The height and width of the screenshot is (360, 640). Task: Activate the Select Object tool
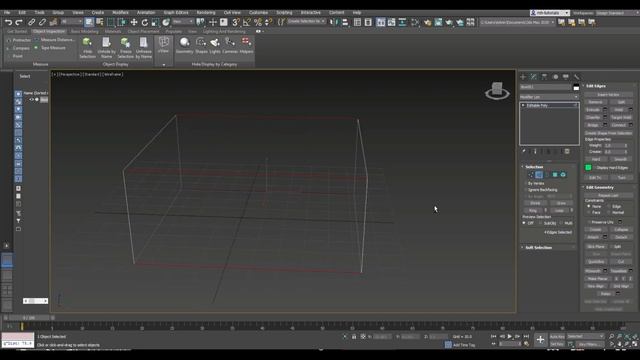click(x=89, y=22)
